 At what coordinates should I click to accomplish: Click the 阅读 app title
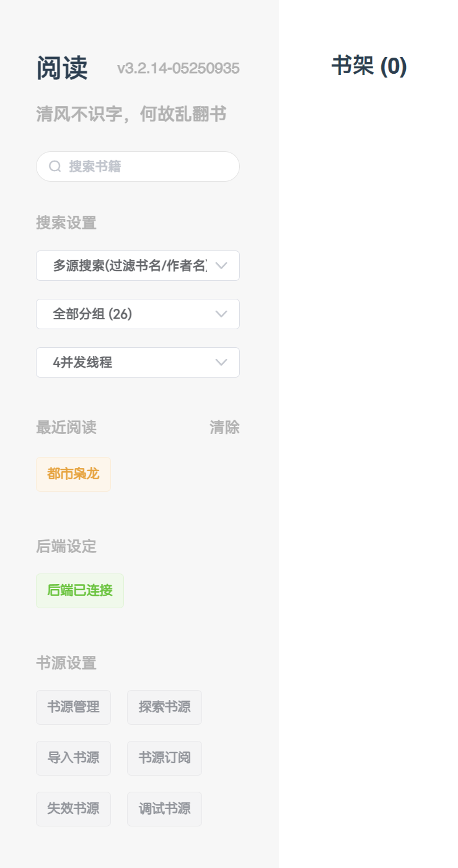[62, 68]
